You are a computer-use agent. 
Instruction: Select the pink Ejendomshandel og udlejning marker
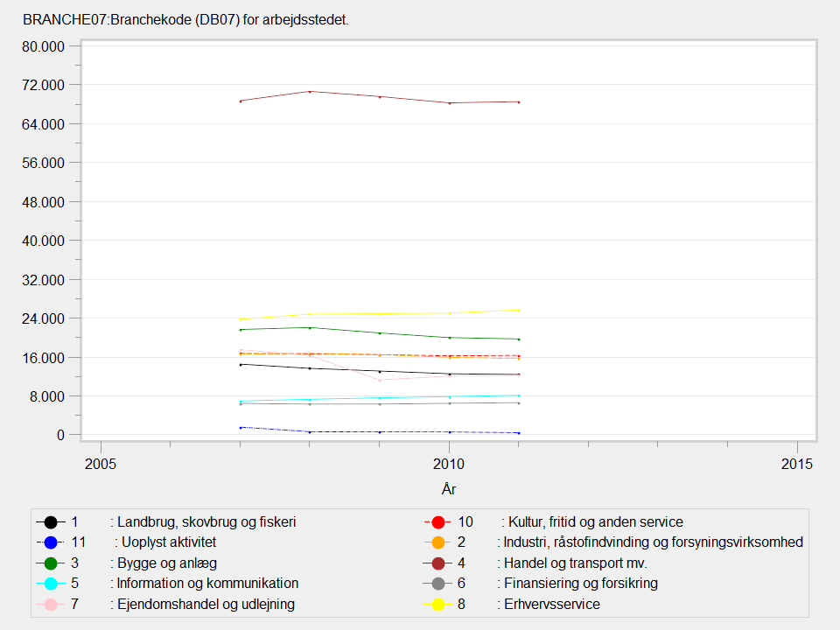tap(51, 605)
